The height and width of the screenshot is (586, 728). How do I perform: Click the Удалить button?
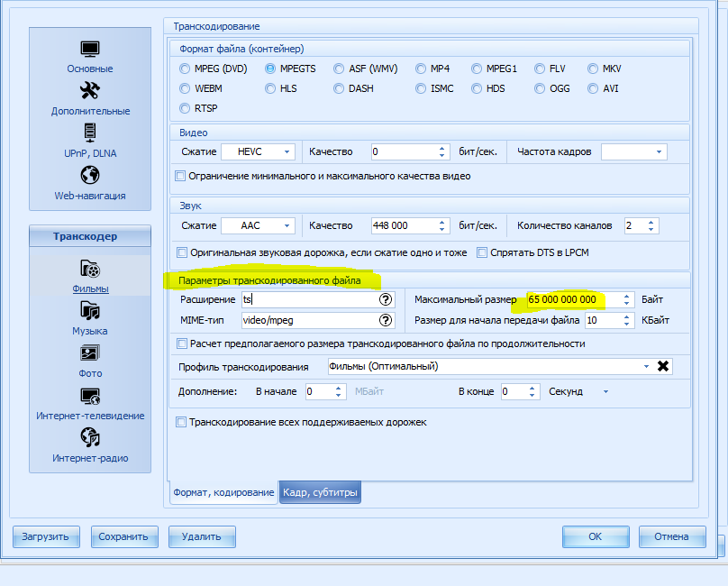pos(202,536)
